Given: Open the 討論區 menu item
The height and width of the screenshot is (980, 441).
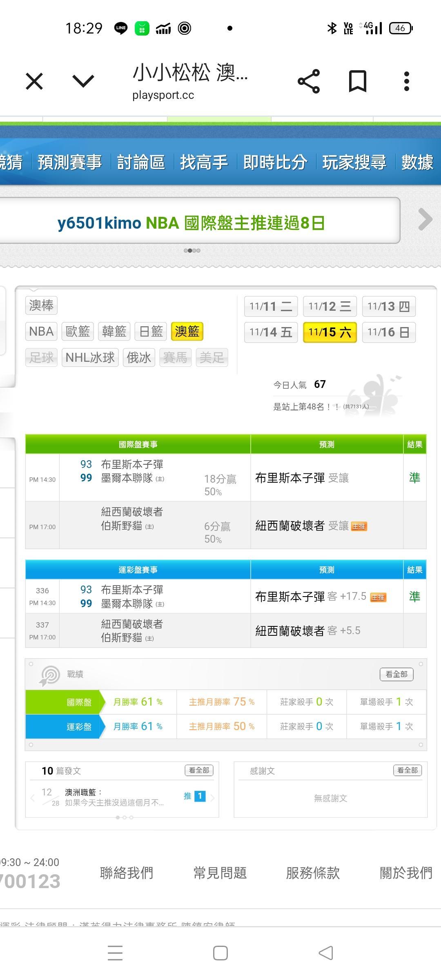Looking at the screenshot, I should [x=141, y=162].
